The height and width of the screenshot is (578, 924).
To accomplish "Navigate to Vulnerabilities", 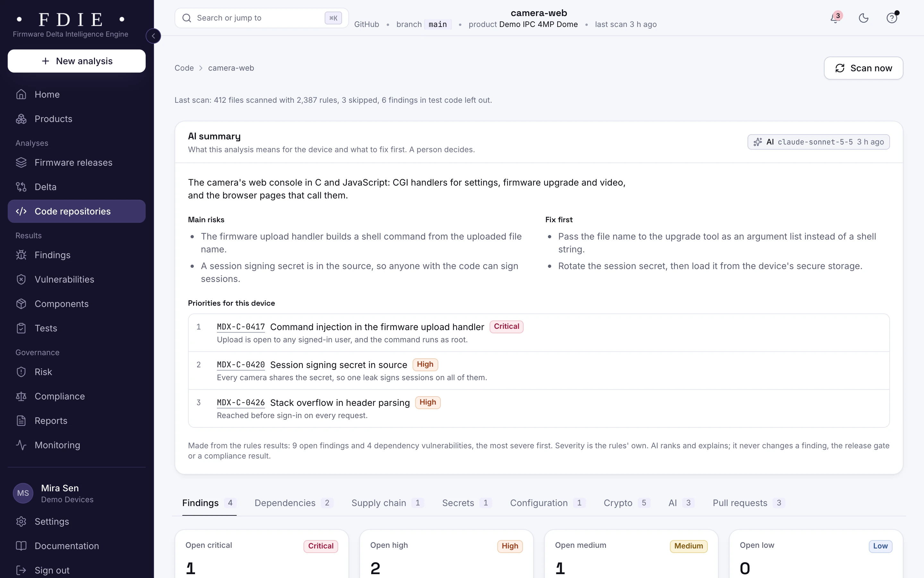I will coord(76,279).
